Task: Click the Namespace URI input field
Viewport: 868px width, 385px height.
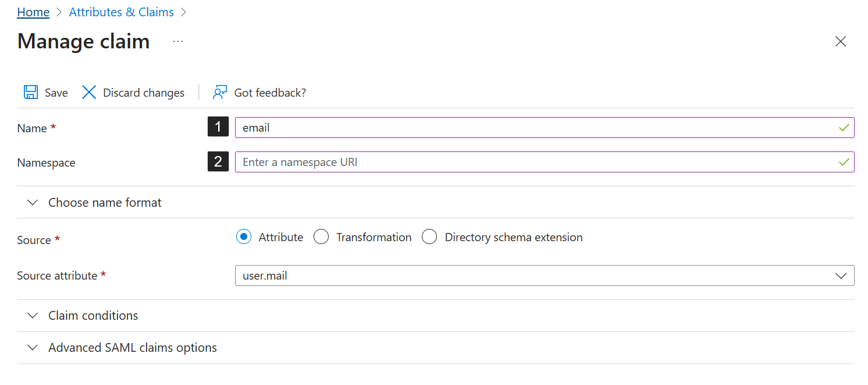Action: click(535, 162)
